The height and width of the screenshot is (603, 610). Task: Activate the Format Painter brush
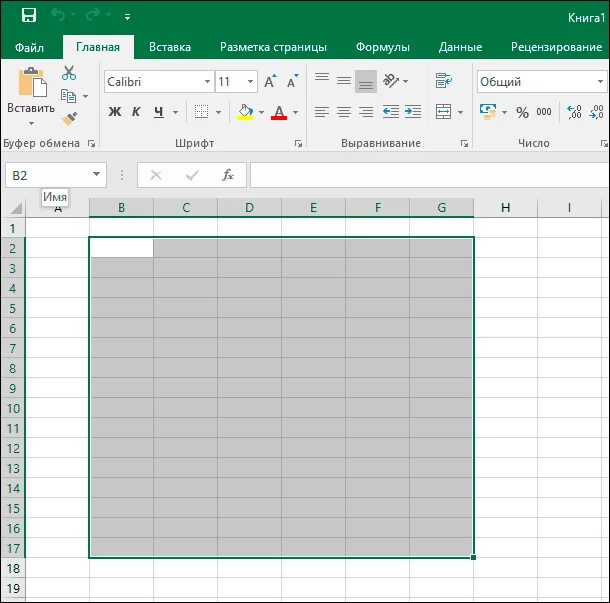[x=69, y=119]
